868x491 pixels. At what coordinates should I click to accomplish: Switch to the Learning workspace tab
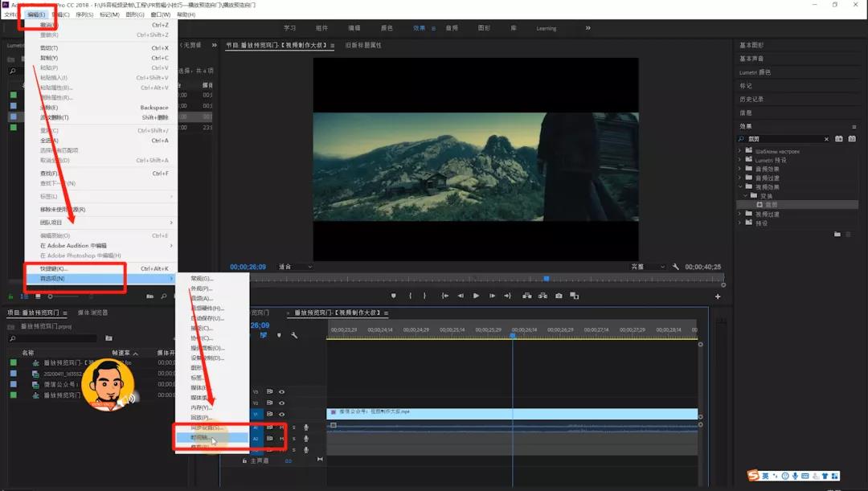pos(547,28)
